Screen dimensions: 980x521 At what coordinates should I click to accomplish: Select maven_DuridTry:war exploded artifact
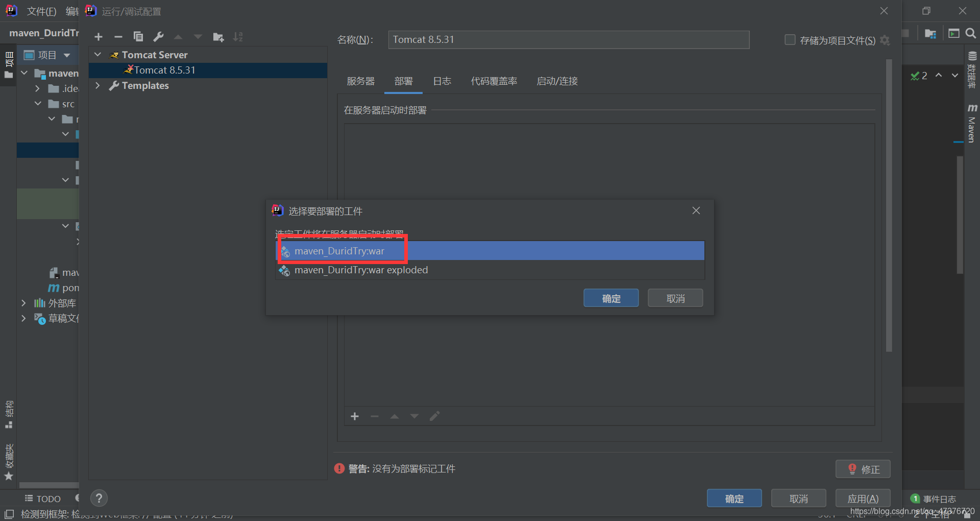490,270
